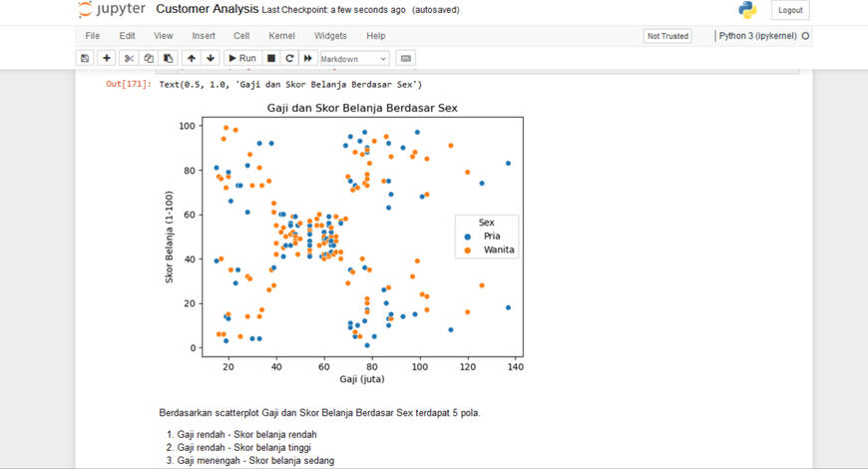Insert a cell below with plus icon

tap(107, 59)
